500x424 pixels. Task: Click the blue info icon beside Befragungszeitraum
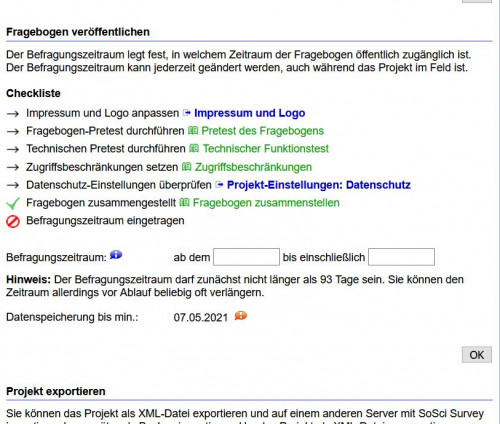116,255
